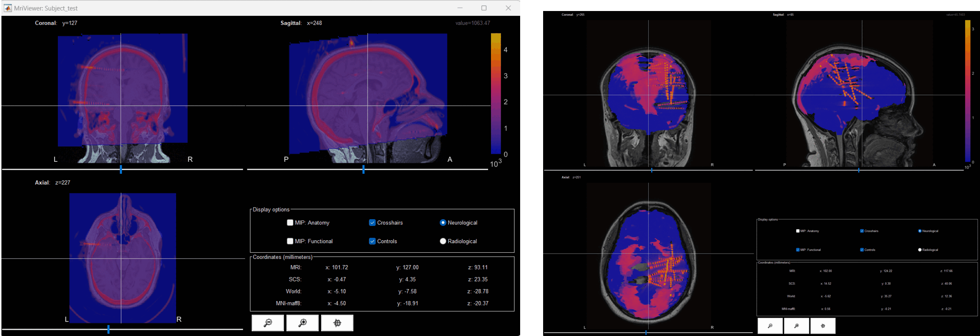Enable MIP: Anatomy in Subject_test window
The height and width of the screenshot is (336, 980).
(290, 223)
